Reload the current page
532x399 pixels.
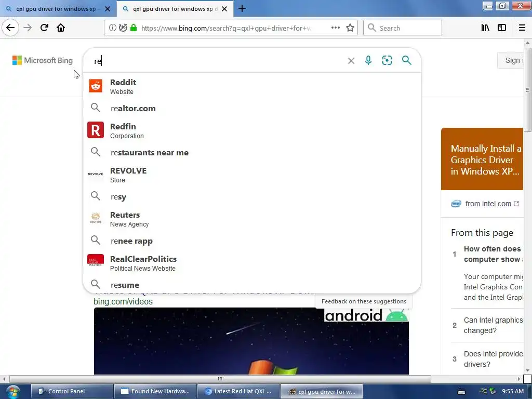[44, 28]
